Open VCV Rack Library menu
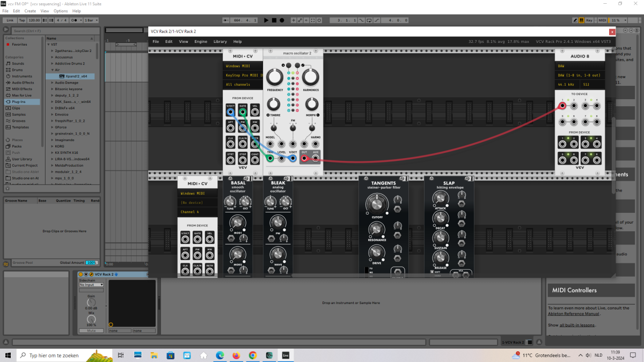 220,41
